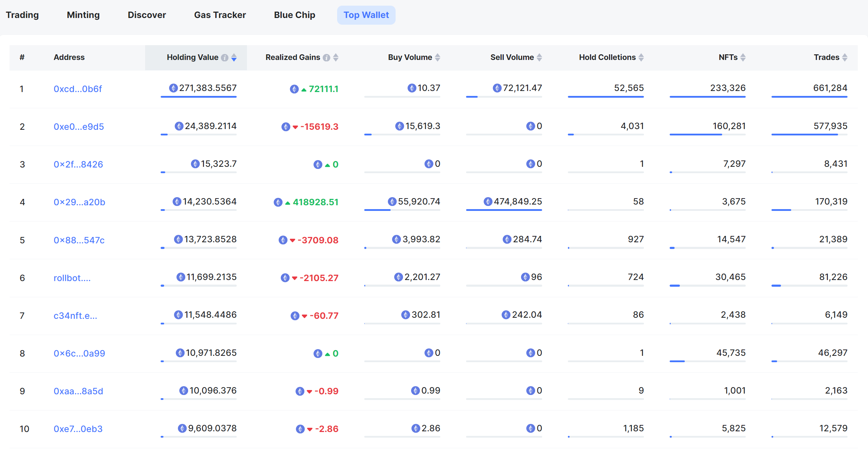Open the Blue Chip tab

click(294, 15)
